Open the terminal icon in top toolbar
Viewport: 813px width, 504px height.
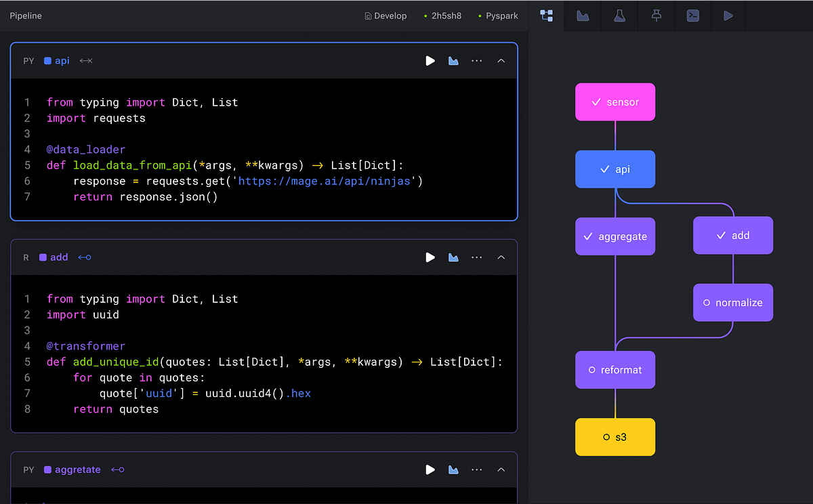[x=692, y=15]
